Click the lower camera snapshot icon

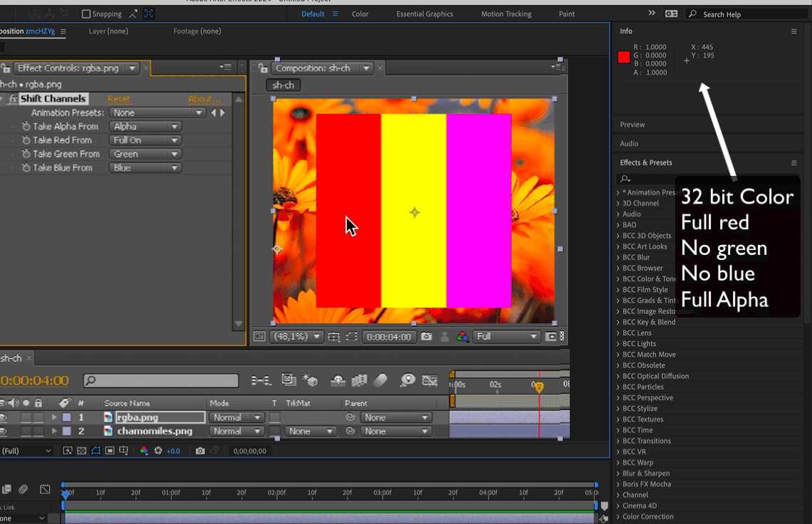(x=200, y=451)
